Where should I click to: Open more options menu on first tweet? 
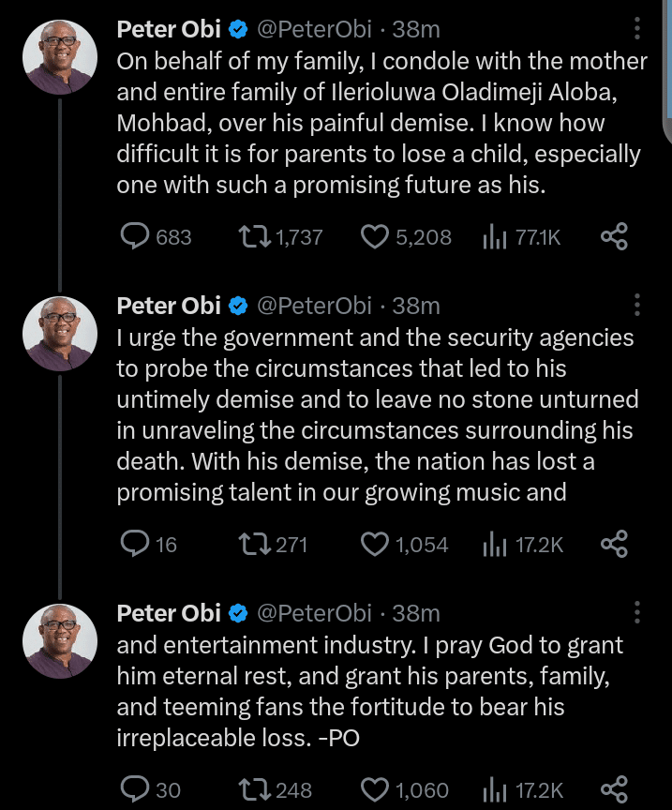click(637, 30)
